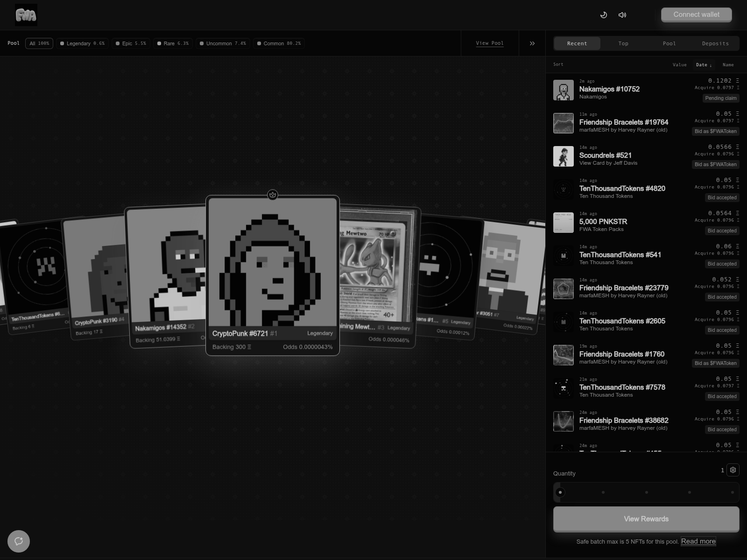Open 5,000 PNKSTR pack thumbnail
The height and width of the screenshot is (560, 747).
click(x=564, y=223)
